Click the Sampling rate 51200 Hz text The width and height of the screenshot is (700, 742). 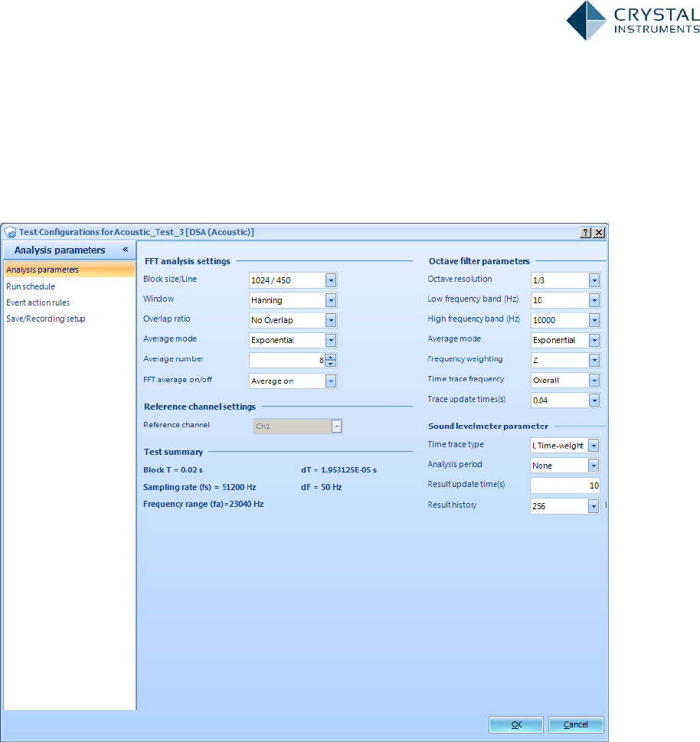pos(199,487)
